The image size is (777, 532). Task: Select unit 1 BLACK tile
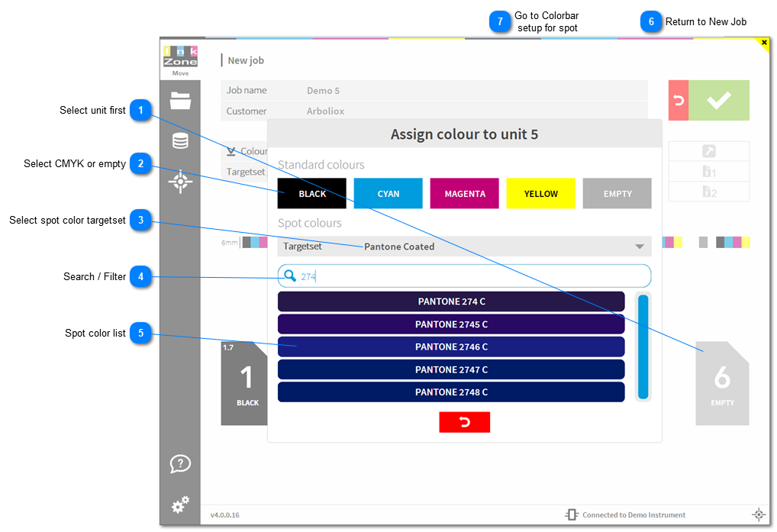(x=244, y=383)
